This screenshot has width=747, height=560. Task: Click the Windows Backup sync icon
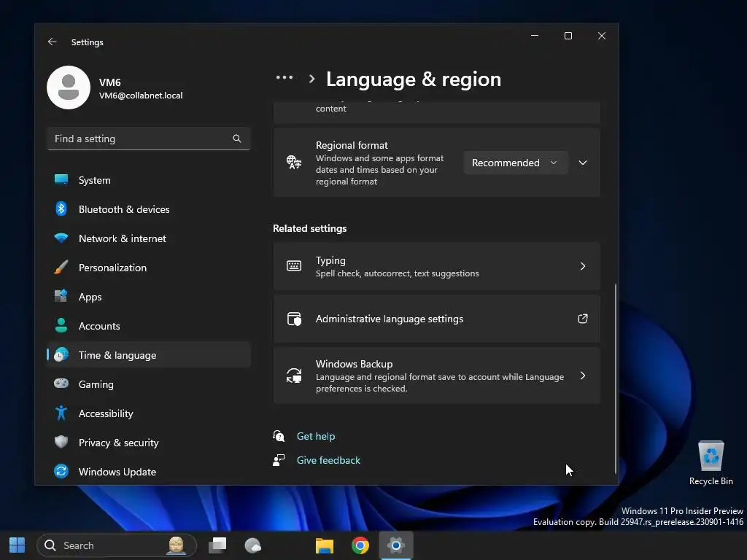click(294, 376)
